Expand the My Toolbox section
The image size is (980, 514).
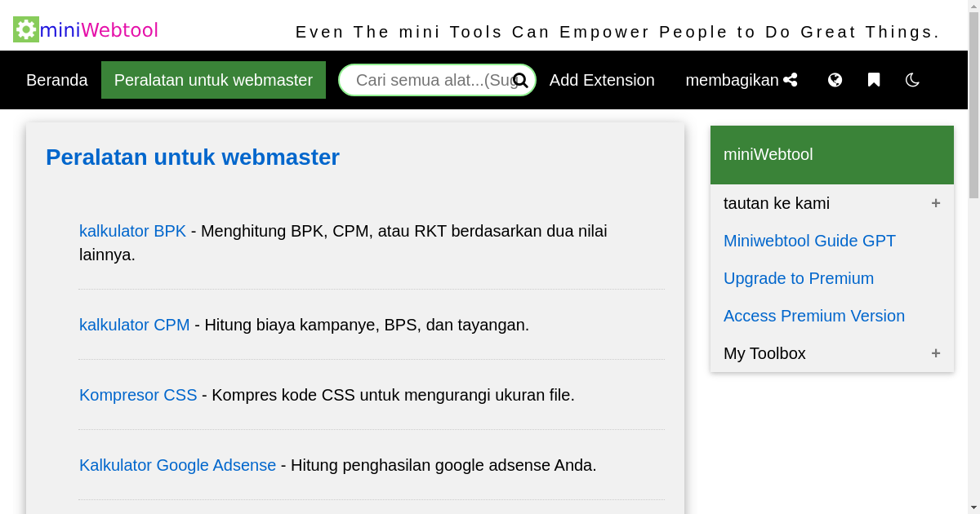click(x=935, y=353)
